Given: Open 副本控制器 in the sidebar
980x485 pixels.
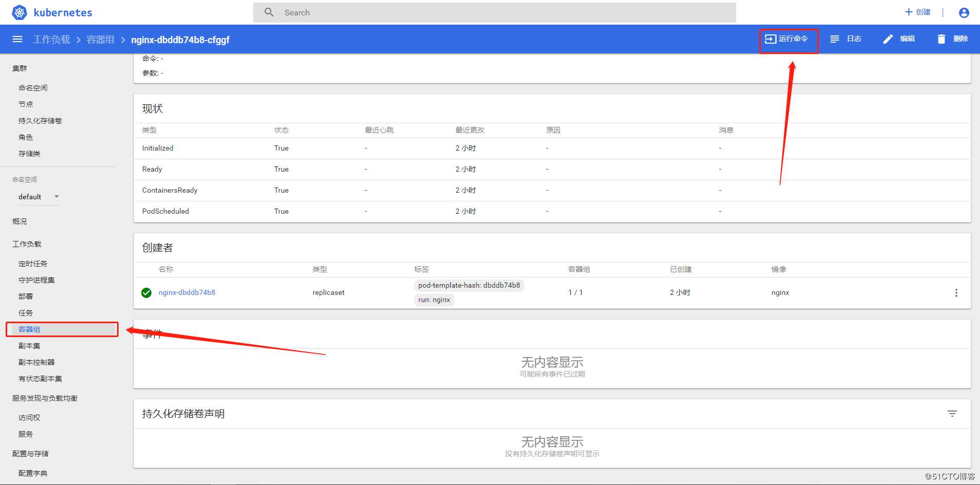Looking at the screenshot, I should 36,362.
